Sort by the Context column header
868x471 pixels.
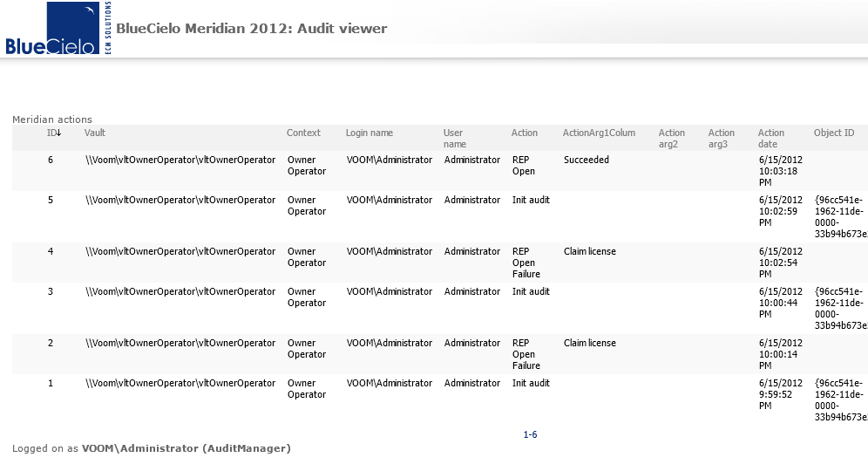[303, 133]
